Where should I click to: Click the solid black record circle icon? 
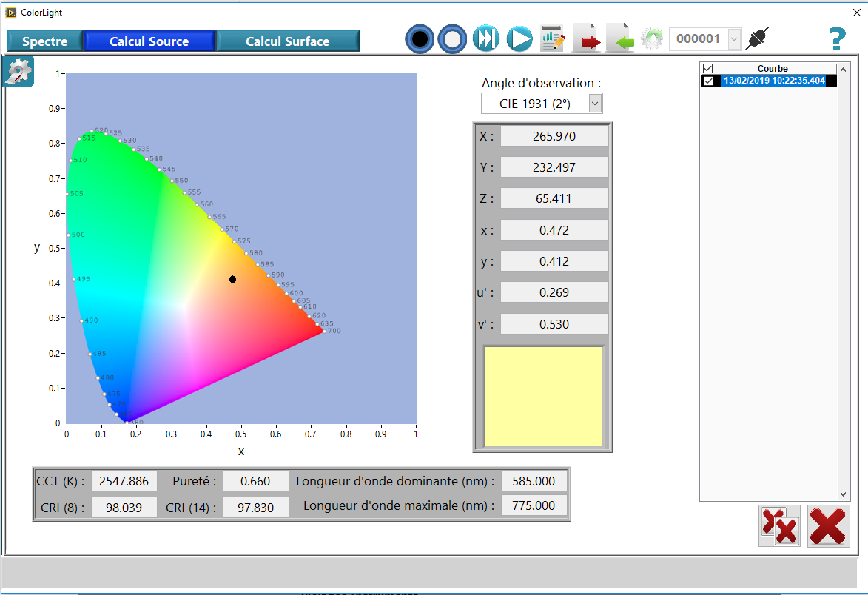point(420,39)
